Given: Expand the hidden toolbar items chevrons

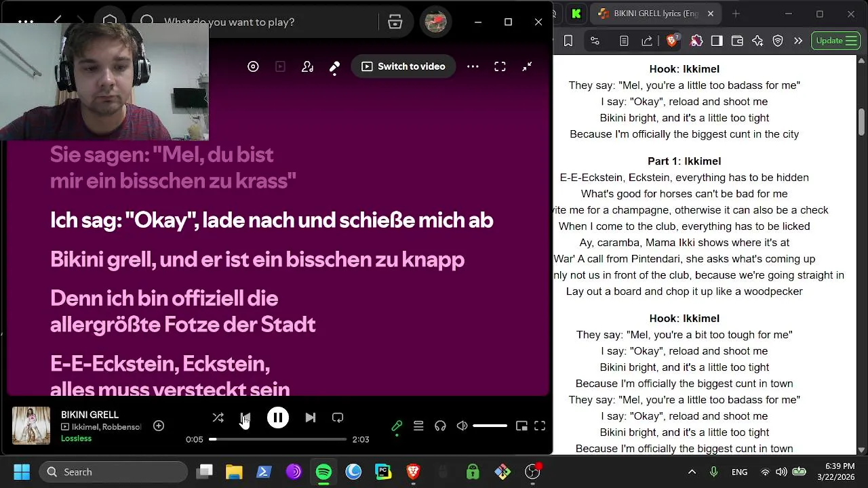Looking at the screenshot, I should pos(798,41).
